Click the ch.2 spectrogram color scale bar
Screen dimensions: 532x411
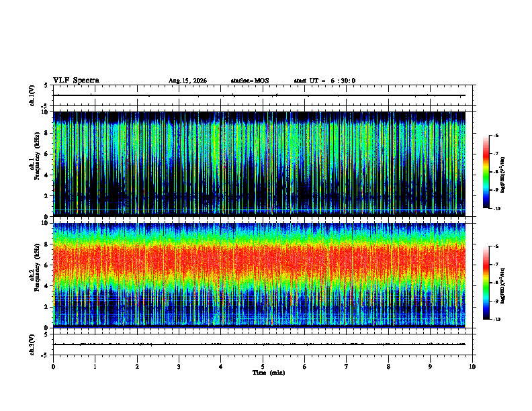pyautogui.click(x=486, y=283)
